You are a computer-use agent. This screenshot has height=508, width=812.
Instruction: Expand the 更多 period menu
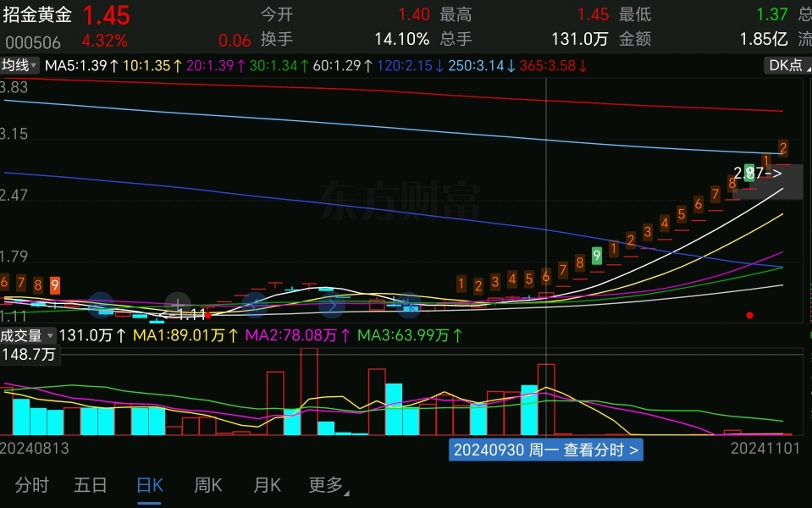tap(329, 485)
